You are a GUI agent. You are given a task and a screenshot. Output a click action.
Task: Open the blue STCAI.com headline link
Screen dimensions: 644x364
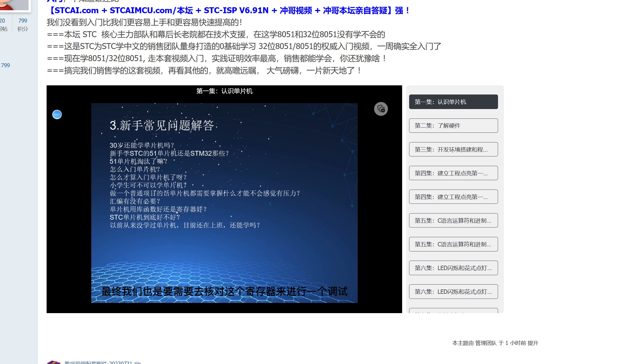[228, 10]
